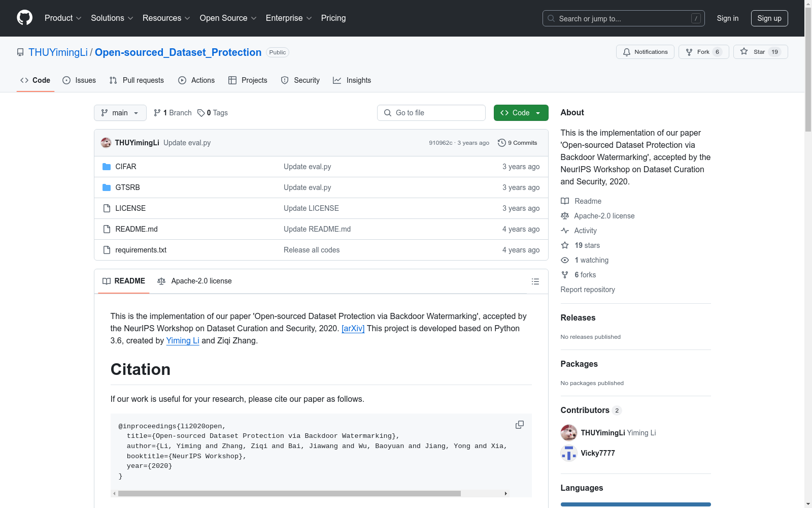Copy the citation code block
Screen dimensions: 812x508
520,425
